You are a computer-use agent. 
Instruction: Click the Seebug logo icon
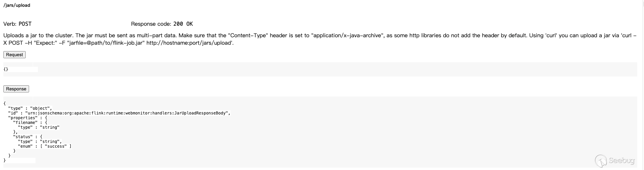pyautogui.click(x=601, y=161)
